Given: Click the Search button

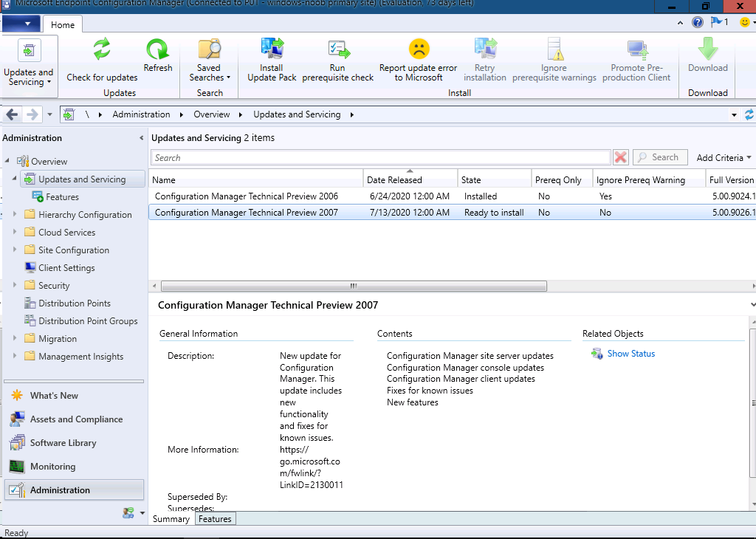Looking at the screenshot, I should click(x=660, y=157).
